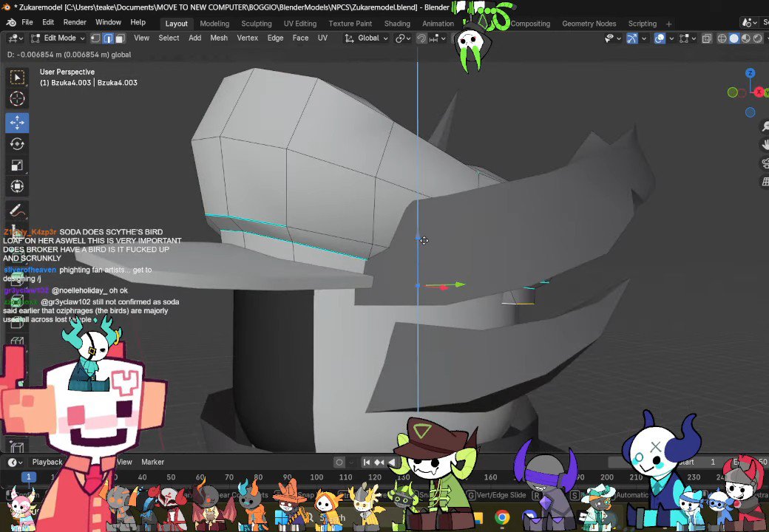This screenshot has height=532, width=769.
Task: Open the editor type selector
Action: (15, 38)
